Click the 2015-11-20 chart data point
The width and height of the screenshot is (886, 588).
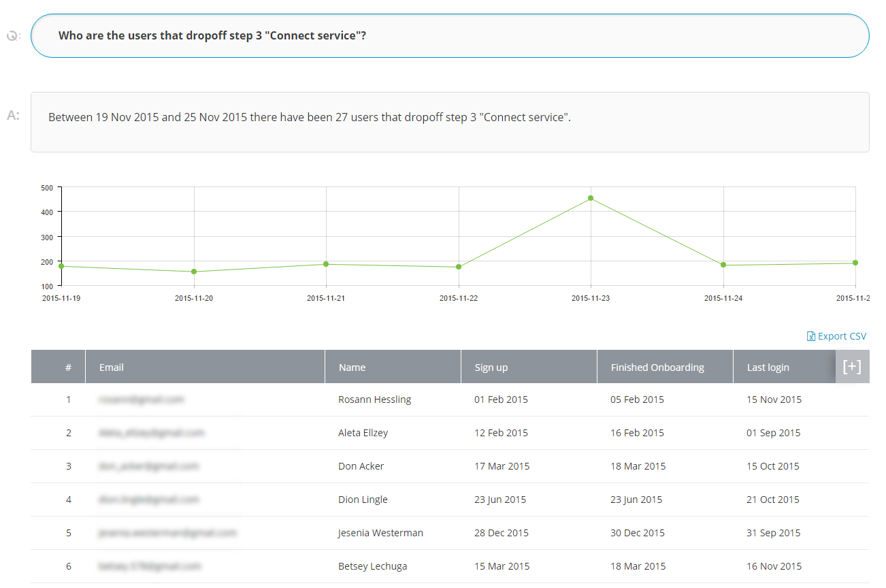[194, 272]
